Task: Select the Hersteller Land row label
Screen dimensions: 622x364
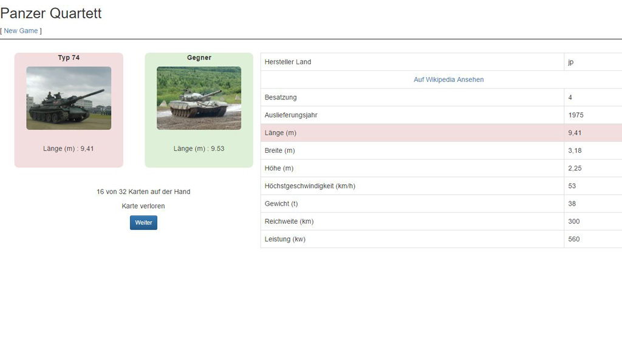Action: [288, 62]
